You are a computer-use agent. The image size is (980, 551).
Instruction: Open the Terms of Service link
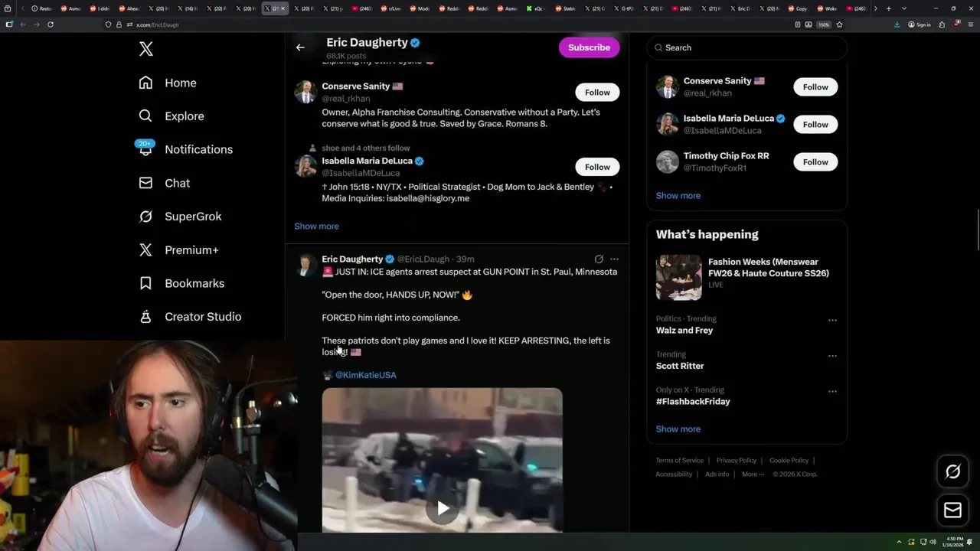coord(679,461)
